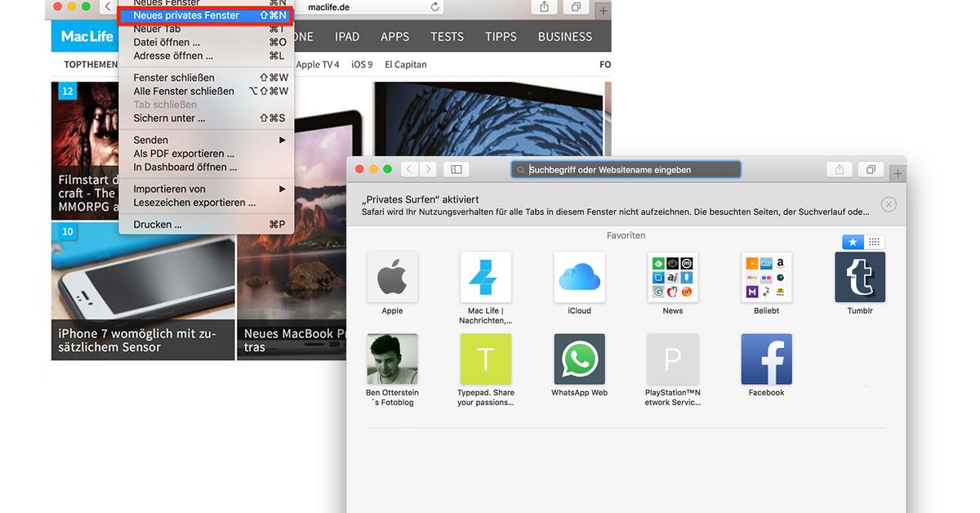Open the IPAD site section
Image resolution: width=980 pixels, height=513 pixels.
tap(347, 37)
